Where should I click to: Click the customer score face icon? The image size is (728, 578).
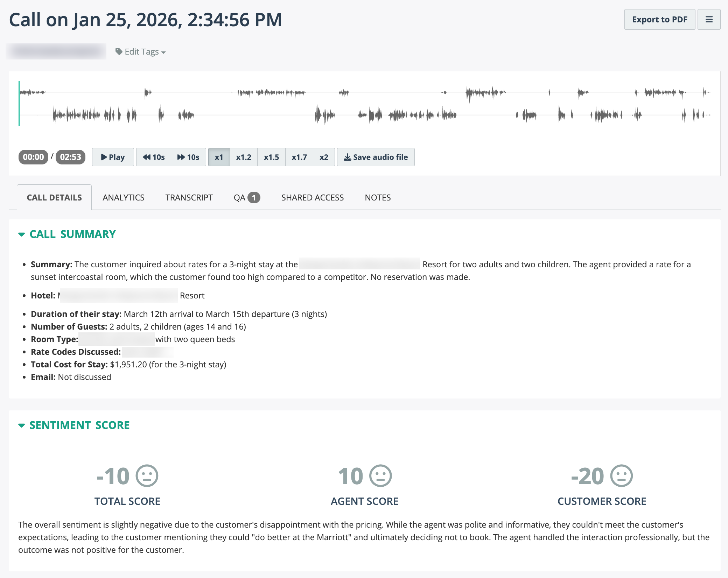[x=621, y=476]
